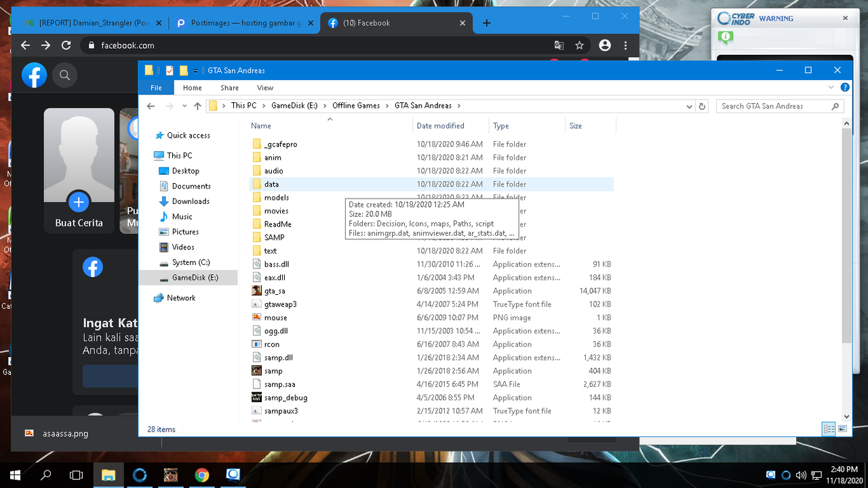The height and width of the screenshot is (488, 868).
Task: Click the Offline Games breadcrumb segment
Action: pyautogui.click(x=356, y=106)
